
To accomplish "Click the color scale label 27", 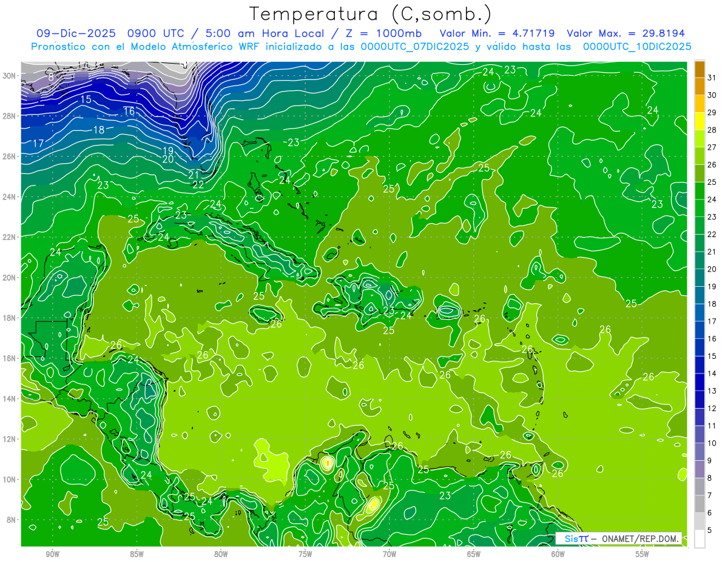I will pyautogui.click(x=712, y=147).
